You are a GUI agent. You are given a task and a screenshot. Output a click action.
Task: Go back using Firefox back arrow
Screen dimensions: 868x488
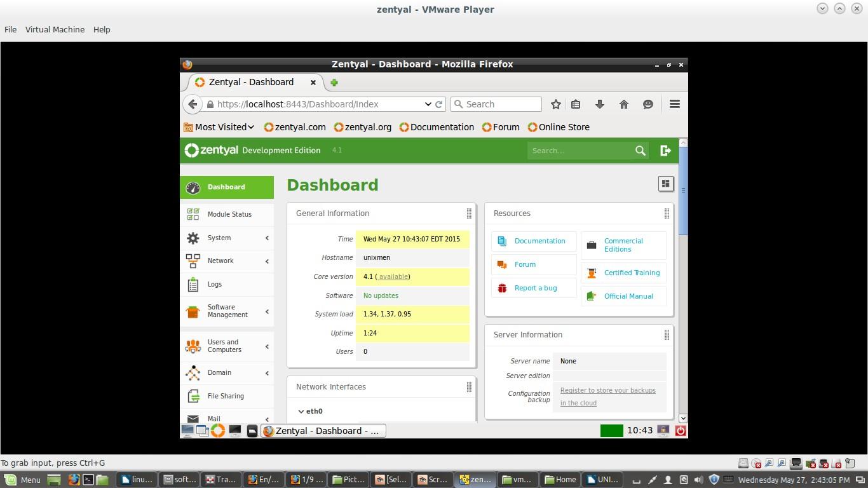[193, 104]
